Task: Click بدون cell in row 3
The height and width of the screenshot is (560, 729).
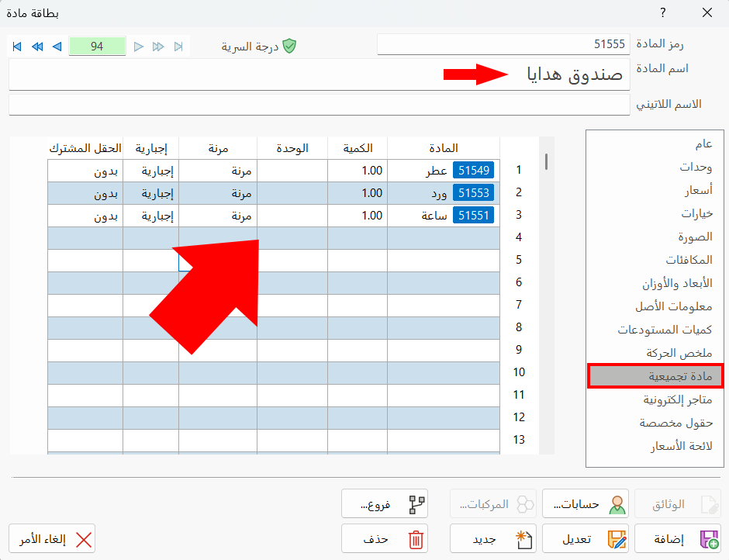Action: pyautogui.click(x=85, y=216)
